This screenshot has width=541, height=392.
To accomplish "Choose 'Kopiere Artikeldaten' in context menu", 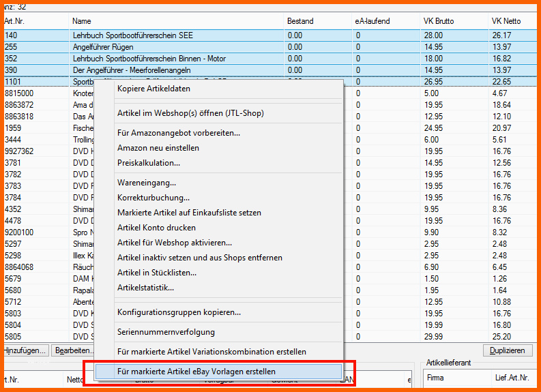I will (x=218, y=89).
